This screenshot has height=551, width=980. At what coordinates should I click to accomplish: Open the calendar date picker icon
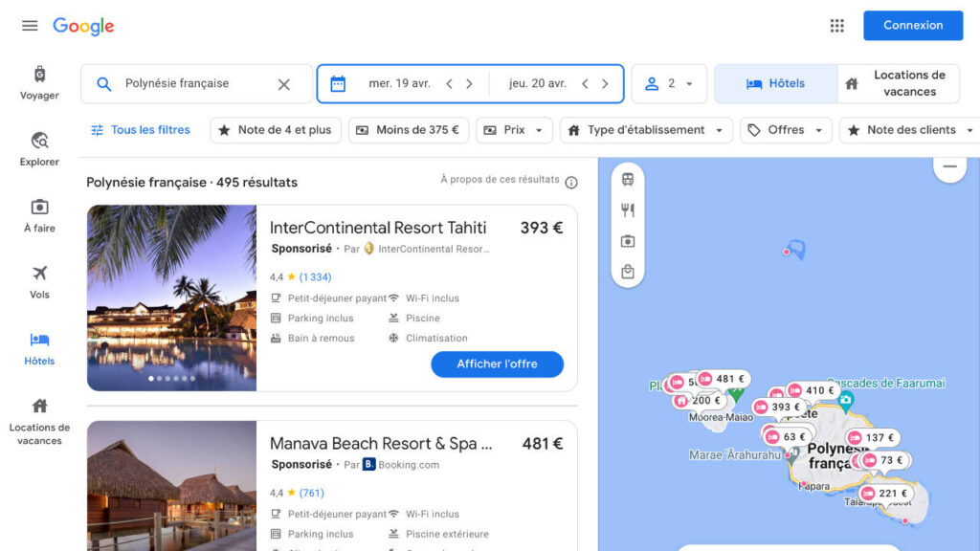338,84
